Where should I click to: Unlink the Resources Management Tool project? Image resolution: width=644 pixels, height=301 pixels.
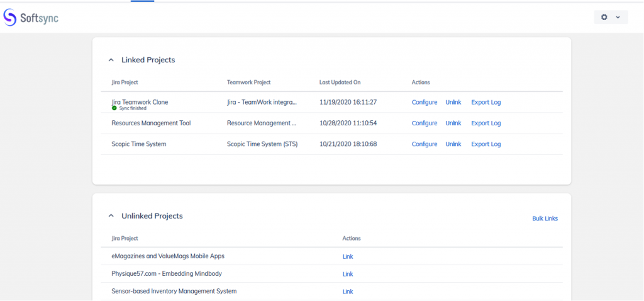pos(453,123)
